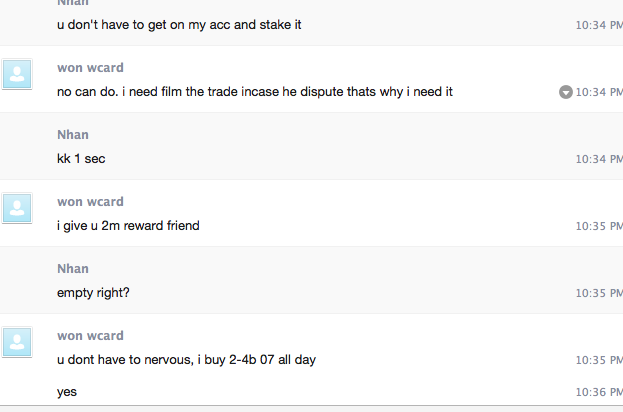Screen dimensions: 623x412
Task: Click the timestamp beside "2m reward friend"
Action: 599,227
